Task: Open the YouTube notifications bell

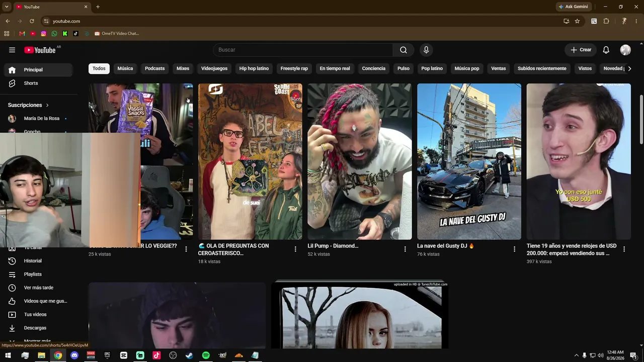Action: 606,50
